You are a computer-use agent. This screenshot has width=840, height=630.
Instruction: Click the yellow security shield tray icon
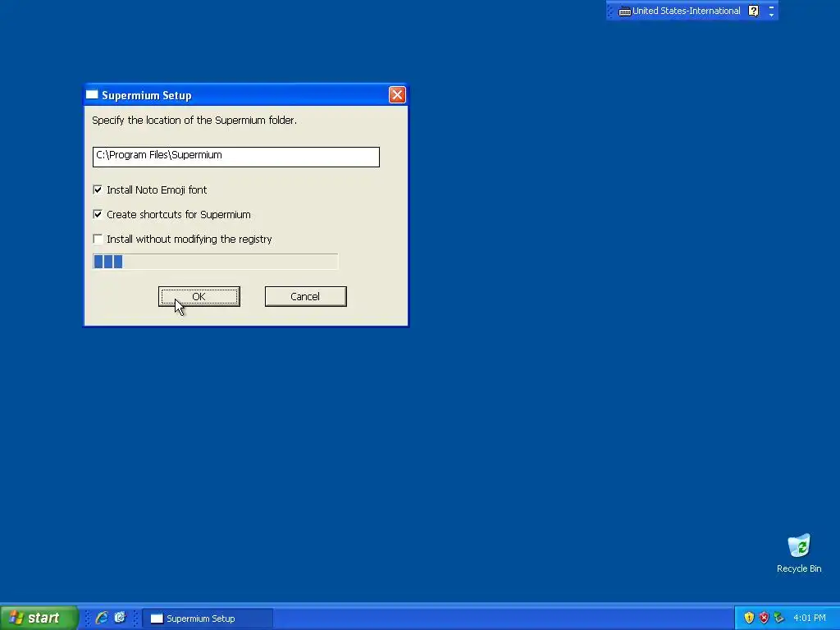click(749, 618)
